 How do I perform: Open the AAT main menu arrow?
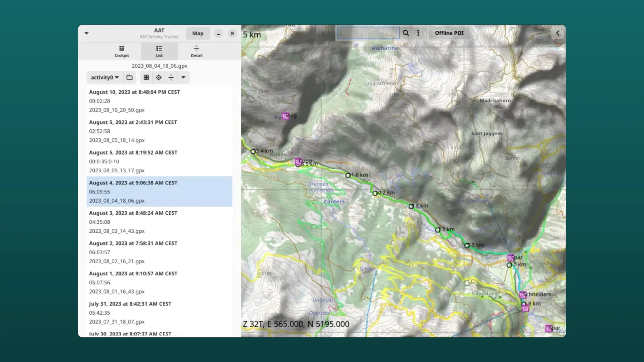point(87,33)
